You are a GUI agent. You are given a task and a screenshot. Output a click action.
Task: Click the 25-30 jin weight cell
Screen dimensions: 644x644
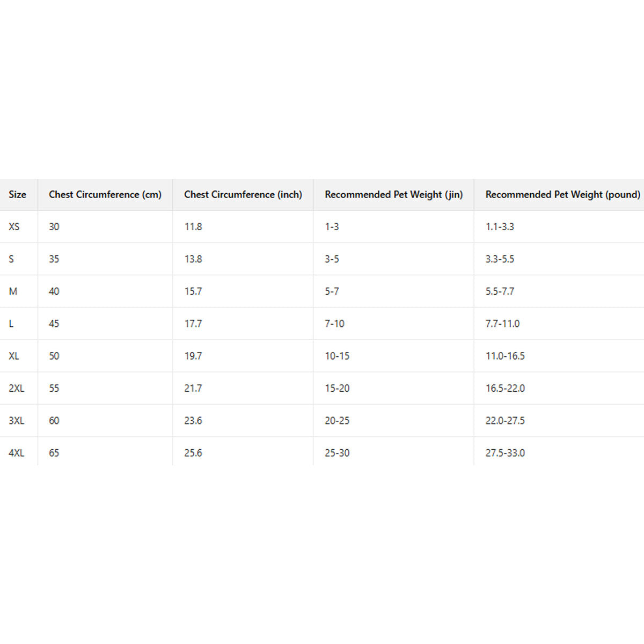(337, 453)
